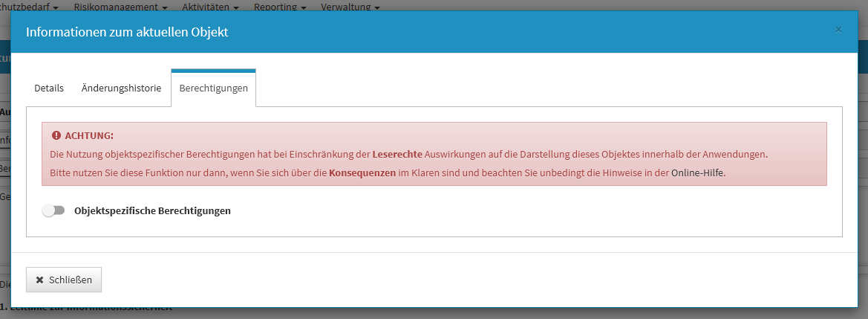
Task: Open the Online-Hilfe link
Action: click(x=697, y=173)
